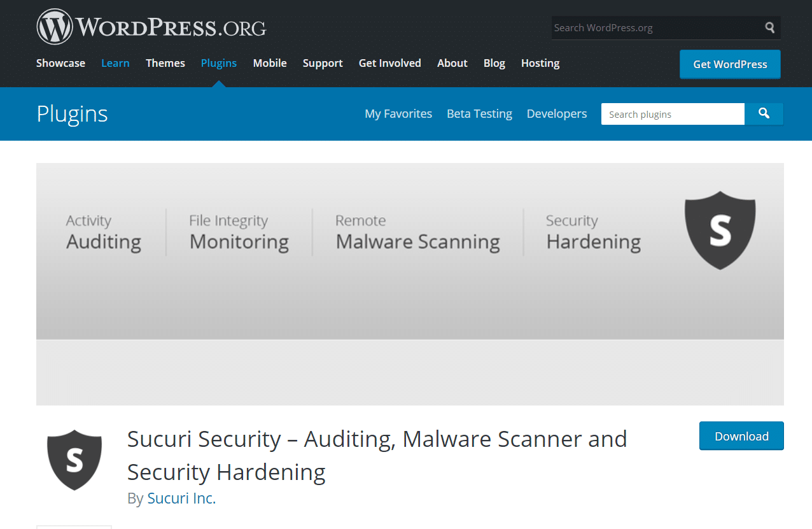The image size is (812, 529).
Task: Open the Get Involved page
Action: pyautogui.click(x=389, y=63)
